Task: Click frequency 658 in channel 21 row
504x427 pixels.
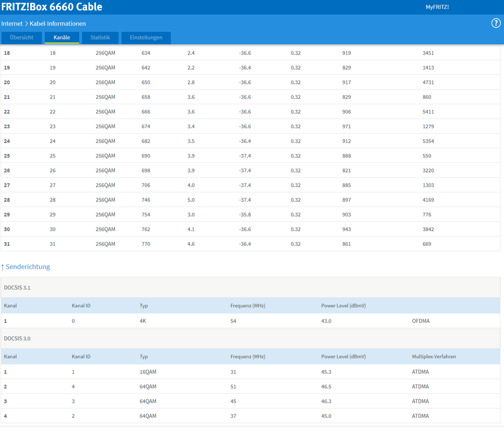Action: pyautogui.click(x=146, y=97)
